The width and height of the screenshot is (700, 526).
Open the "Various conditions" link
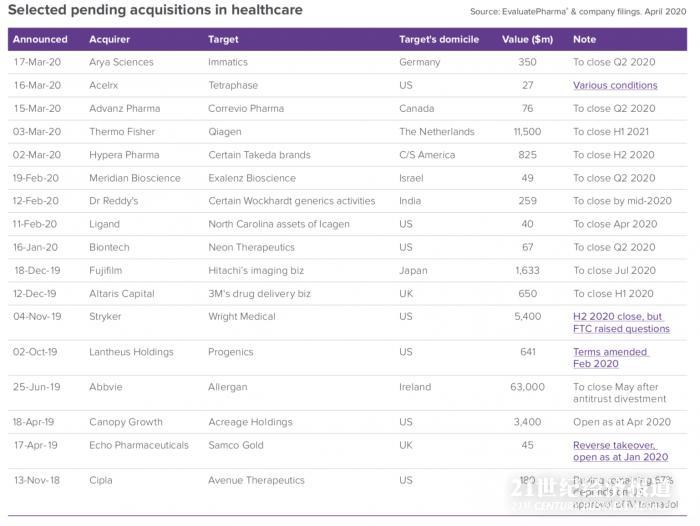[x=615, y=85]
